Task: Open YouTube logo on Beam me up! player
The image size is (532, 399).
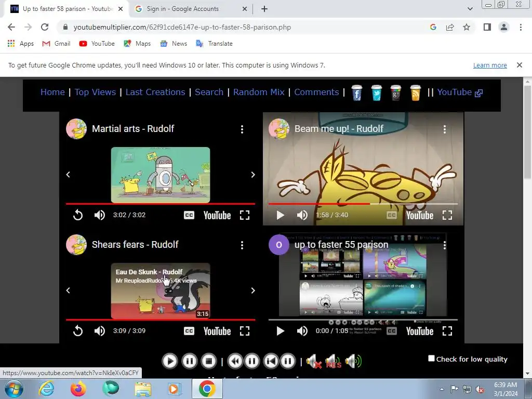Action: 420,215
